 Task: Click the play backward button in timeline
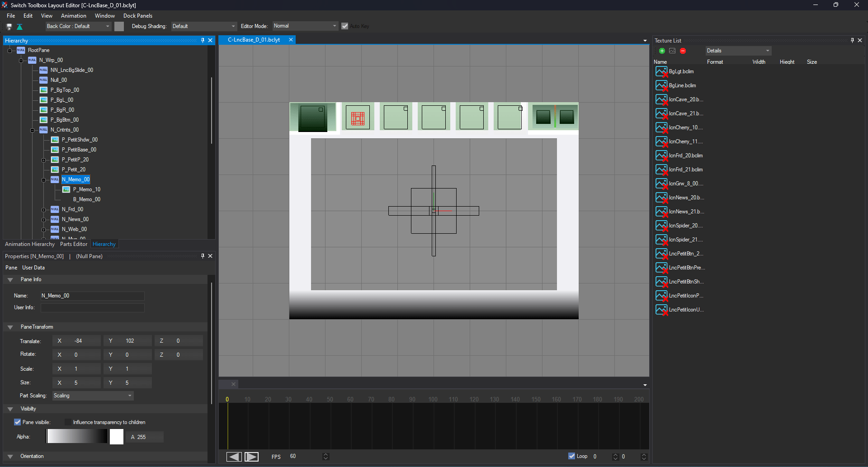(x=234, y=457)
